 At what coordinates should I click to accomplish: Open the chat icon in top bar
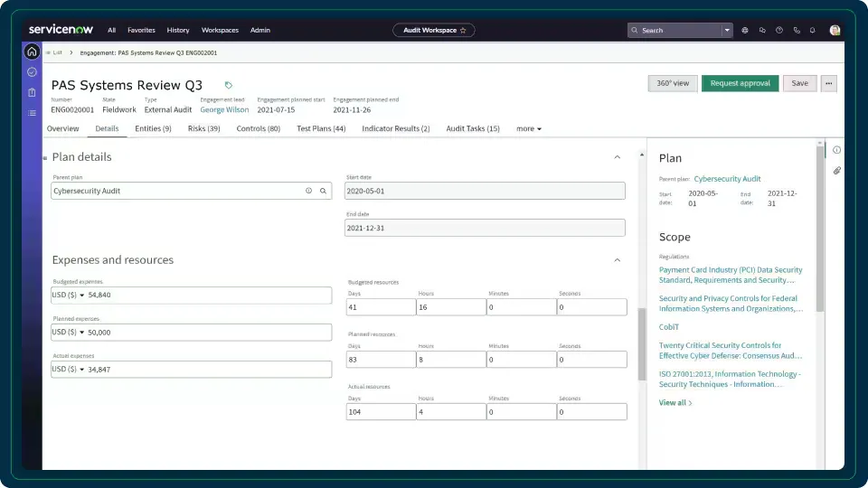[x=762, y=31]
